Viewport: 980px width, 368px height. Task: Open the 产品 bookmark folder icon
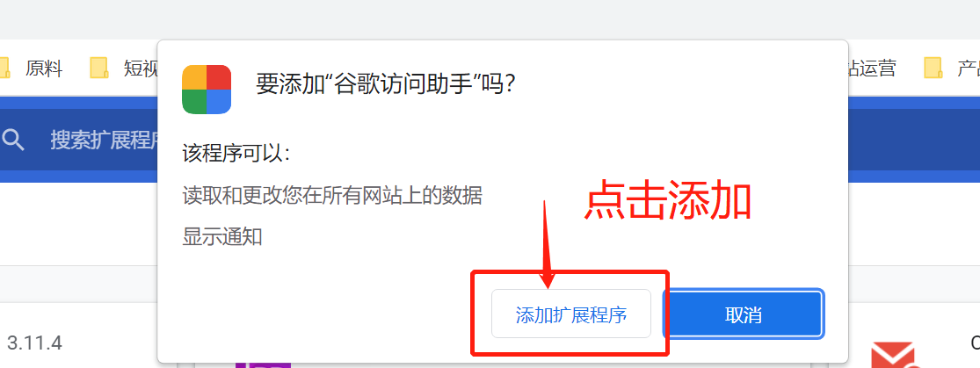[933, 69]
